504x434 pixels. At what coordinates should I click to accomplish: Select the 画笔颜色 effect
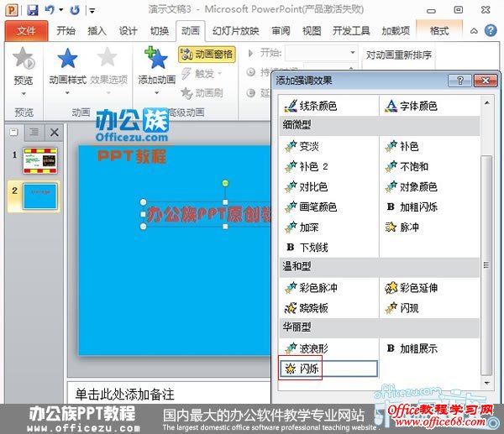coord(328,207)
